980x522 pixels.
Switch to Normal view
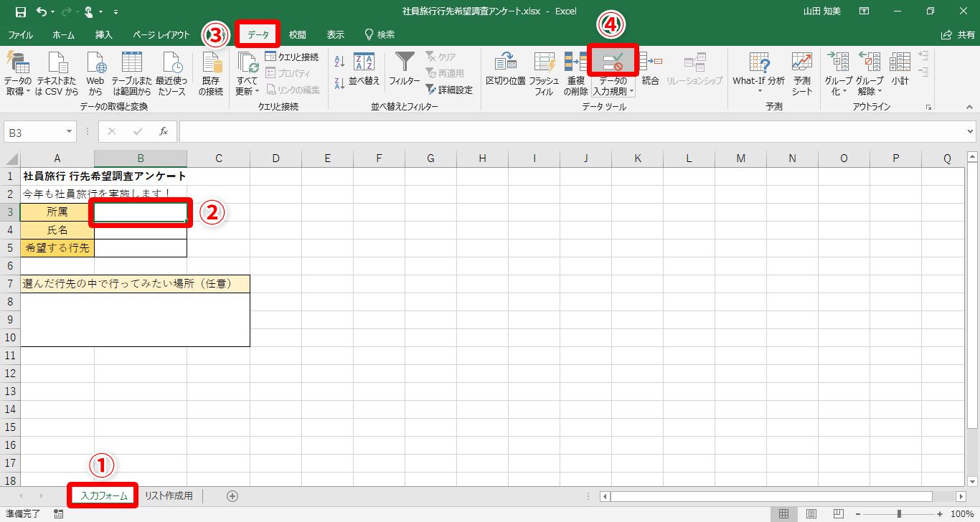click(x=783, y=514)
